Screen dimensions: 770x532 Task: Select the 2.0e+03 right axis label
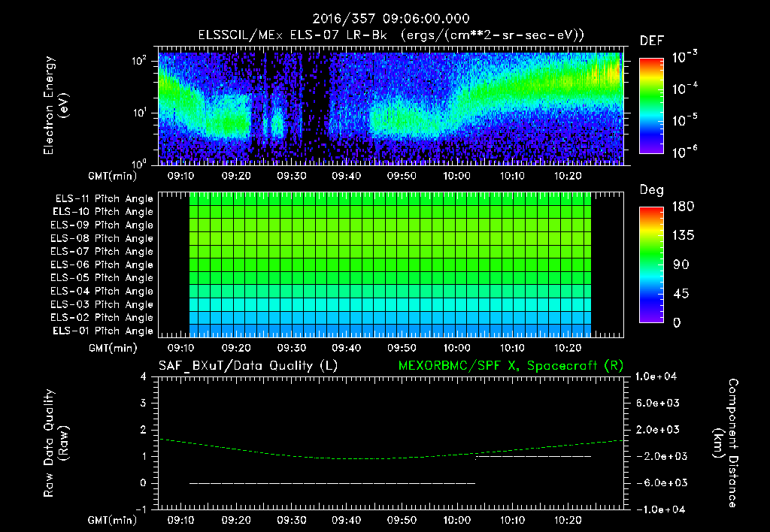(657, 429)
